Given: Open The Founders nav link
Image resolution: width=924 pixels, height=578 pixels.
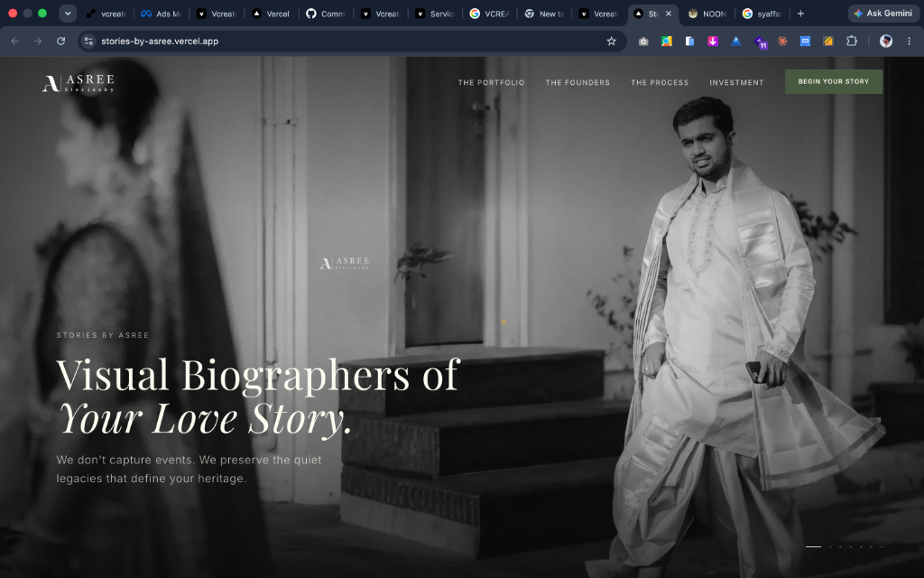Looking at the screenshot, I should [x=577, y=82].
